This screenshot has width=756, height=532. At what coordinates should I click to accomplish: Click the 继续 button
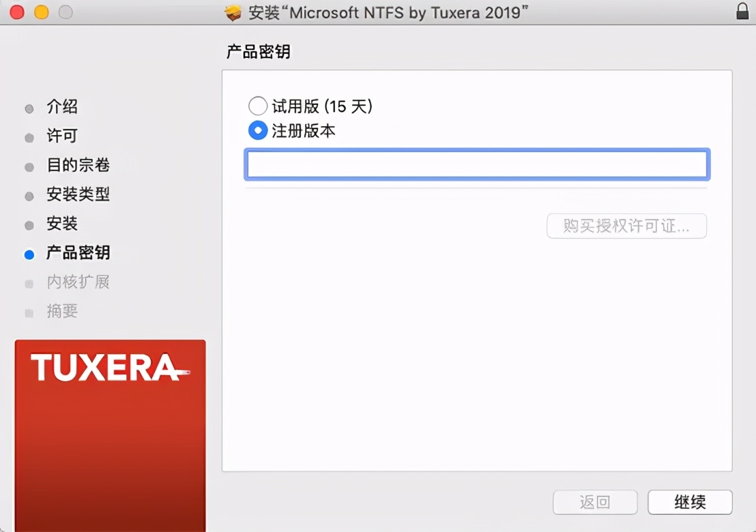point(690,502)
